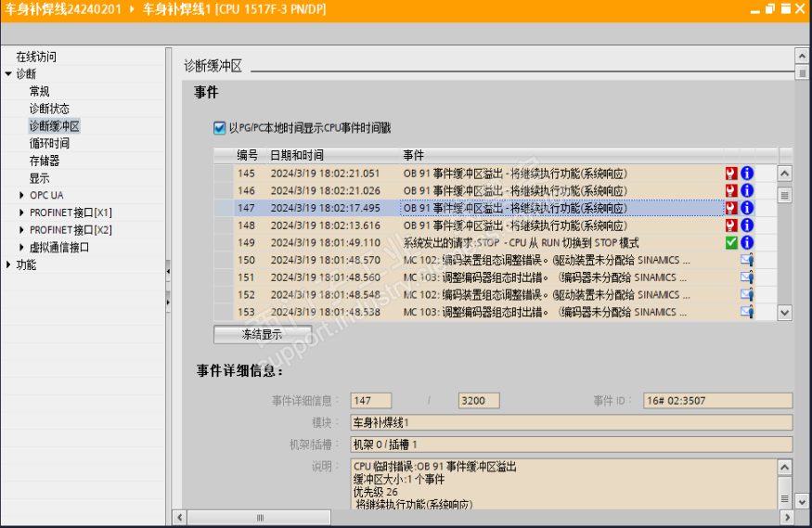
Task: Select 存储器 in the tree
Action: [44, 161]
